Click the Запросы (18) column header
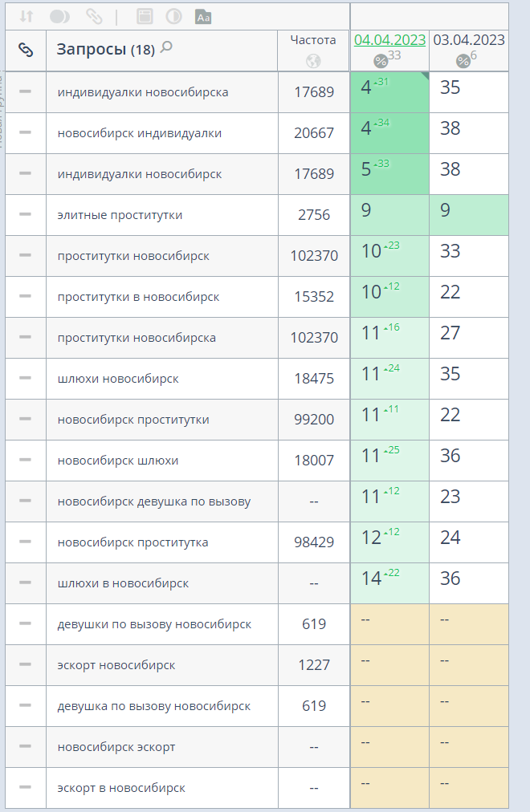 point(103,50)
